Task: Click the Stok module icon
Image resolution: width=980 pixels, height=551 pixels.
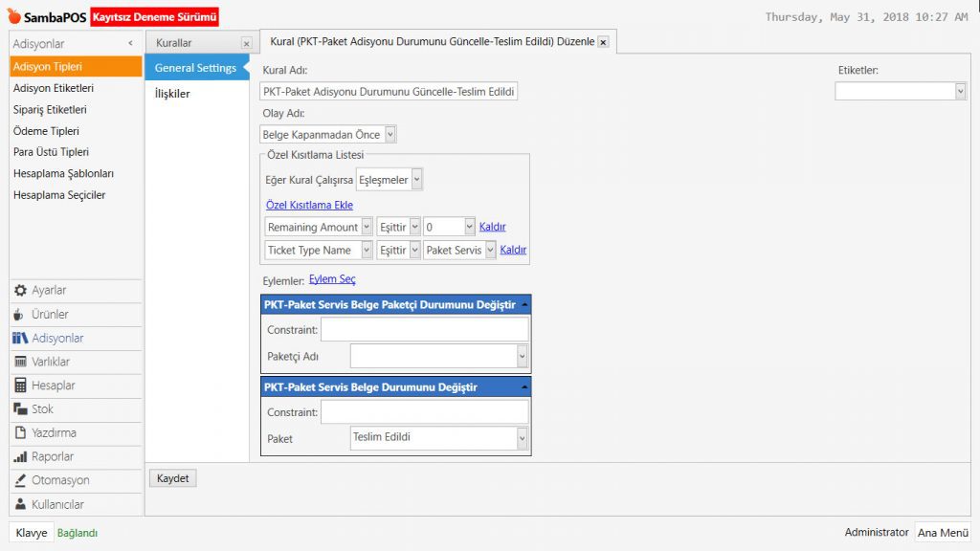Action: point(20,409)
